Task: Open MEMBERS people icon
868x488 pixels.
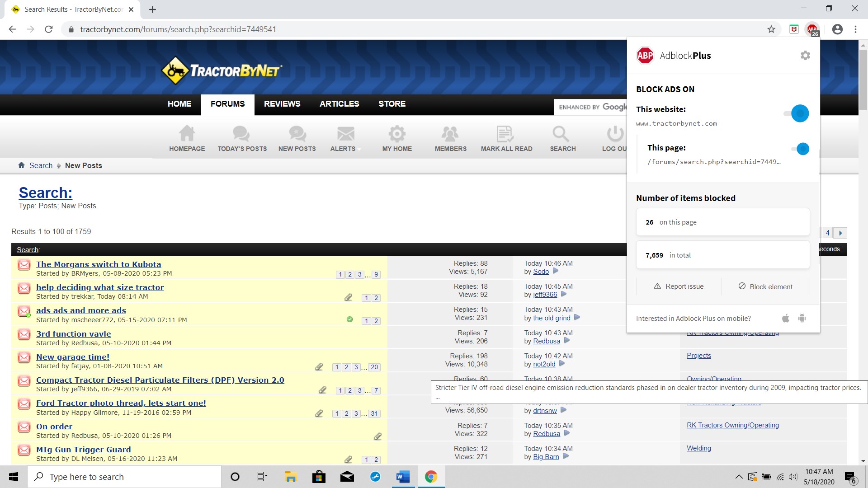Action: point(450,134)
